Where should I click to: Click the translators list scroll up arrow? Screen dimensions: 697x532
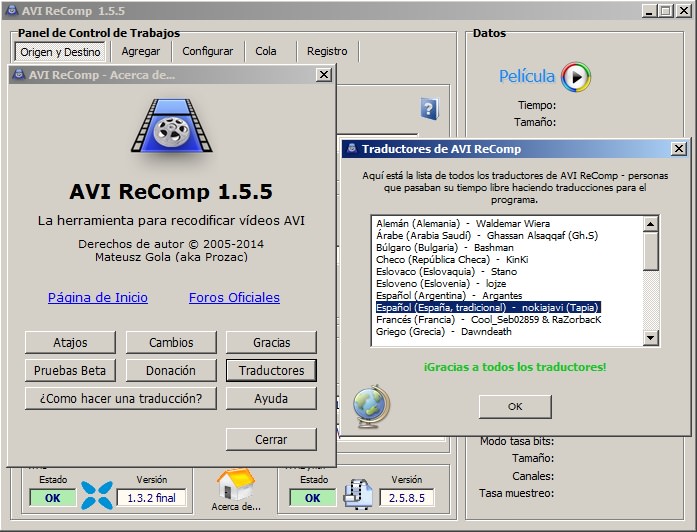tap(651, 224)
